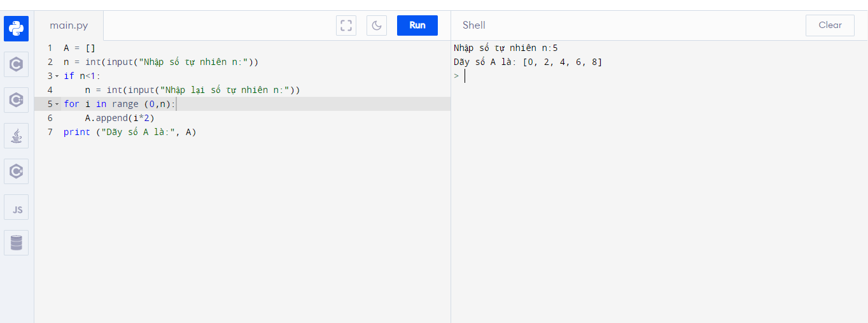Click line number 7 in the gutter
868x323 pixels.
pos(50,133)
